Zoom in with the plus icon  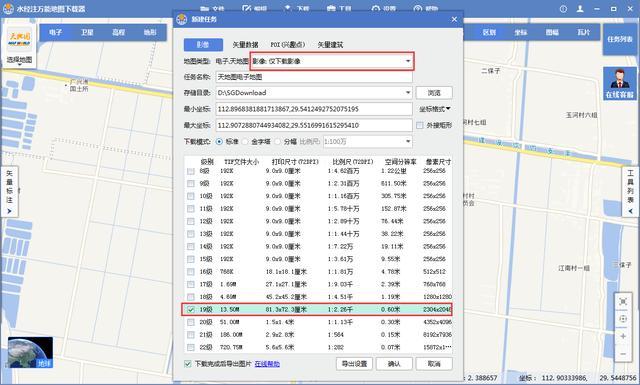click(x=623, y=336)
